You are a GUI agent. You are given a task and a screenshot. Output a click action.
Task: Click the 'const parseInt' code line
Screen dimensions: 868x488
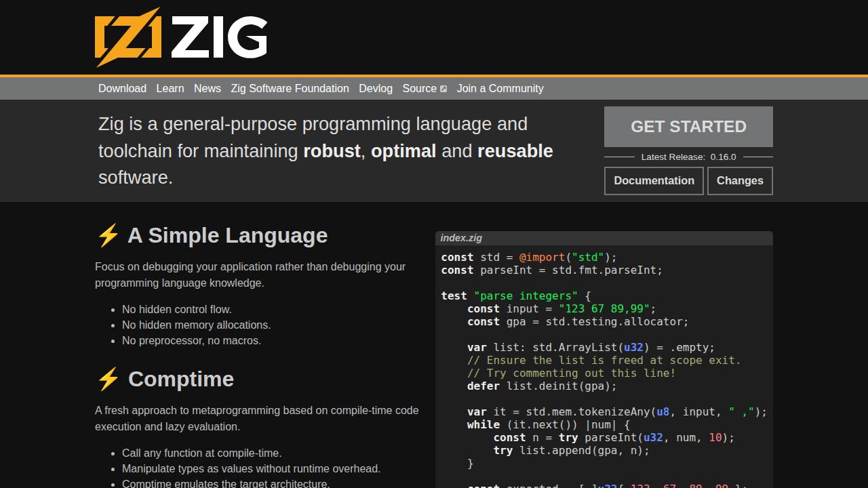551,270
